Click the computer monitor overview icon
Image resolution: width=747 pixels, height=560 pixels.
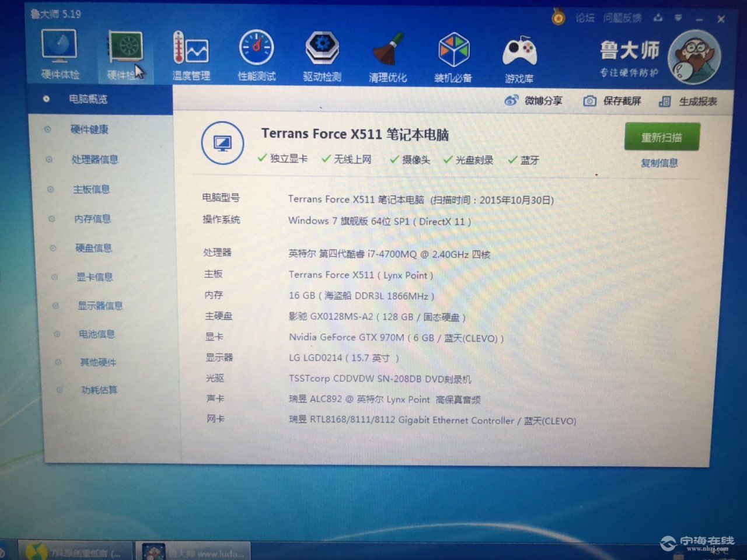pos(222,143)
